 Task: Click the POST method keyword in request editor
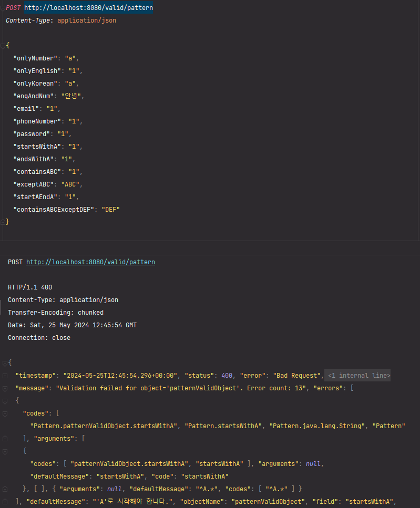13,8
